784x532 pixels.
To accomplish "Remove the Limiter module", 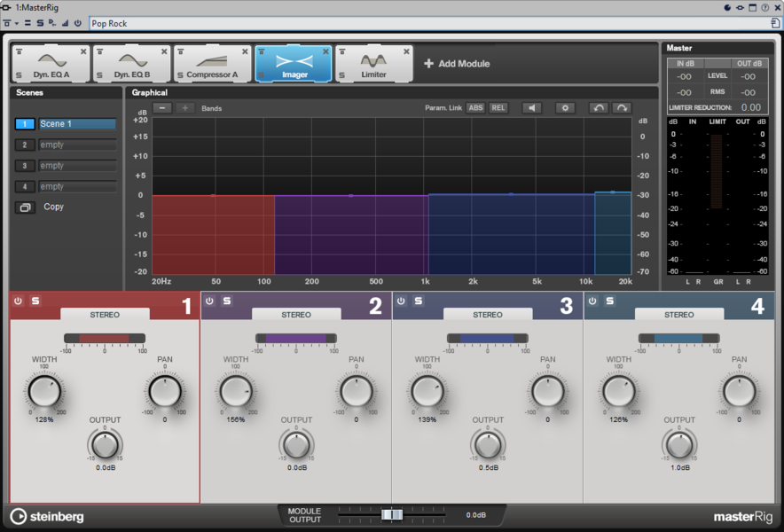I will pyautogui.click(x=406, y=51).
